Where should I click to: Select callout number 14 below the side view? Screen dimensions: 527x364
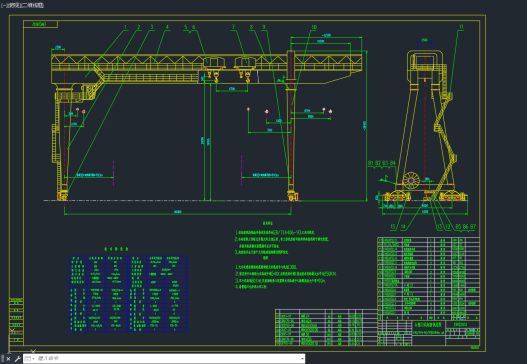pos(403,227)
